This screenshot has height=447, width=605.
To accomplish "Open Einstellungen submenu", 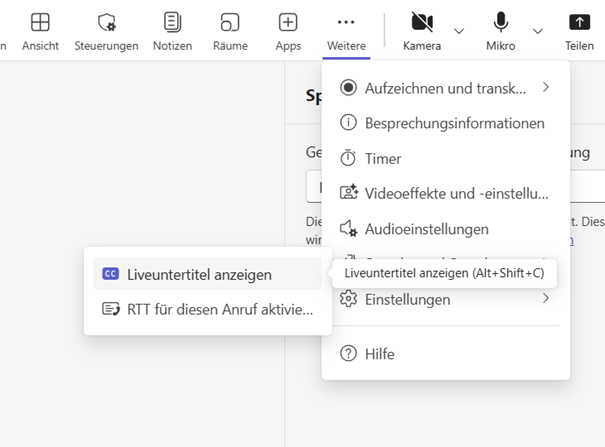I will tap(445, 299).
